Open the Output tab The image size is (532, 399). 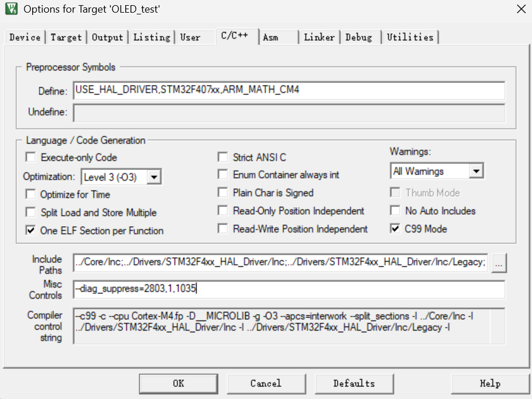pyautogui.click(x=107, y=37)
